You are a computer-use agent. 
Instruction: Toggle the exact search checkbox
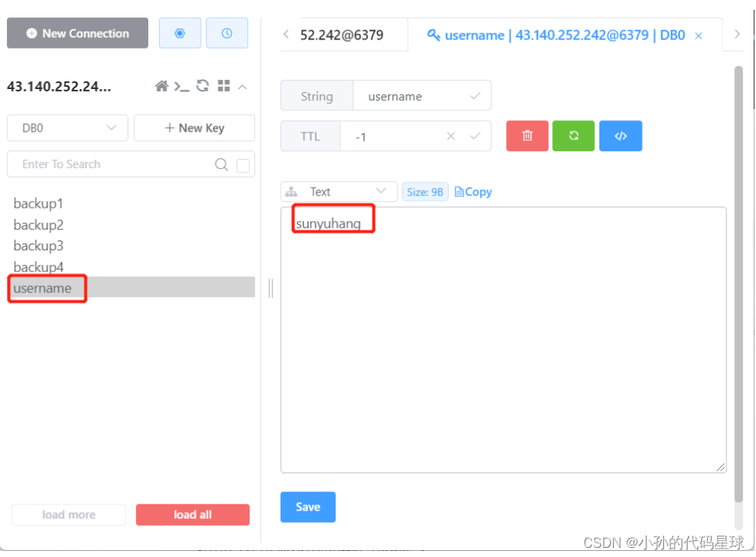[x=243, y=165]
